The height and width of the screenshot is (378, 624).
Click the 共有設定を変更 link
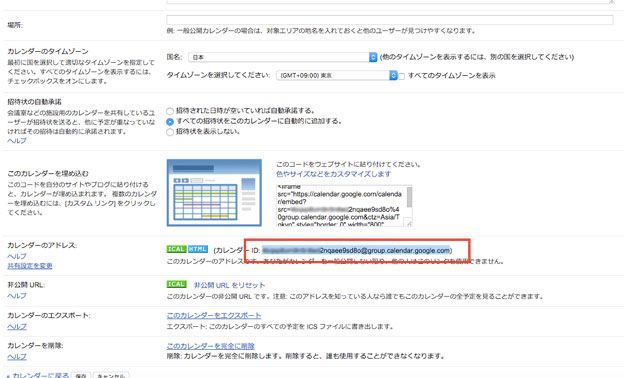(x=30, y=266)
